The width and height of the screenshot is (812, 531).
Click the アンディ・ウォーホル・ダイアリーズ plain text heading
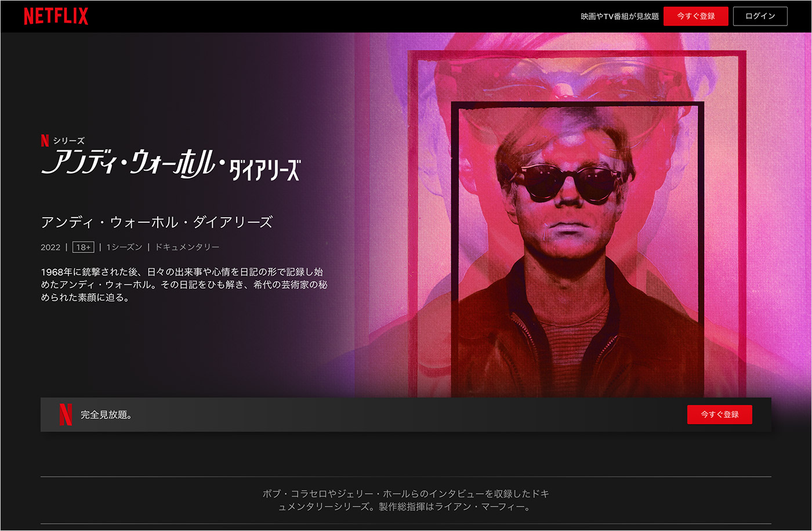pyautogui.click(x=157, y=222)
